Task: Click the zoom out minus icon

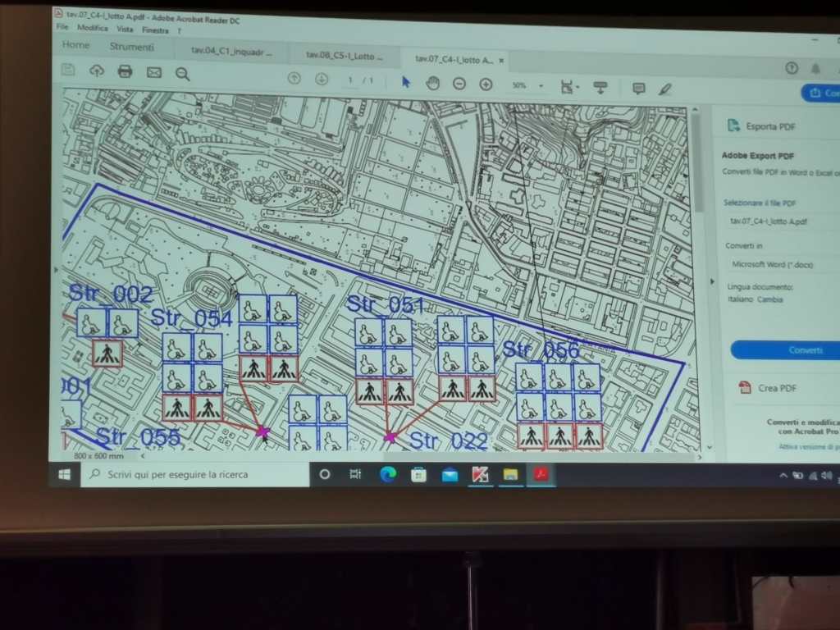Action: tap(459, 84)
